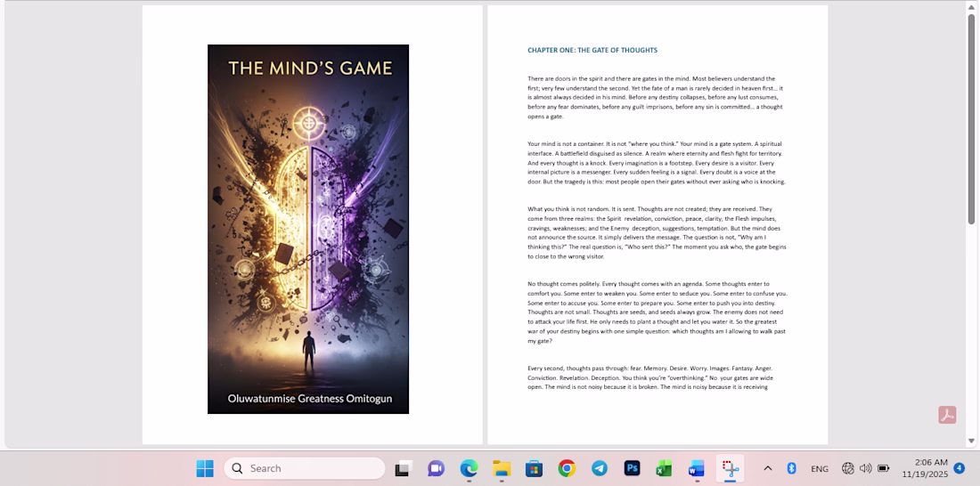980x486 pixels.
Task: Click into the taskbar Search box
Action: pos(305,468)
